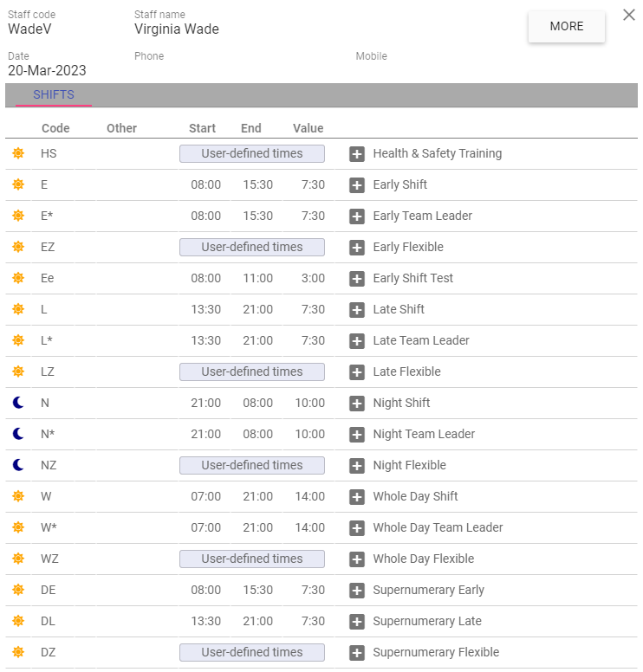Click User-defined times for the HS row

252,154
